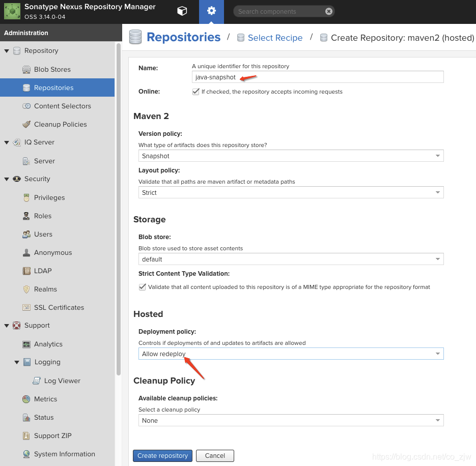Click the sidebar vertical scrollbar
Screen dimensions: 476x466
pyautogui.click(x=119, y=209)
